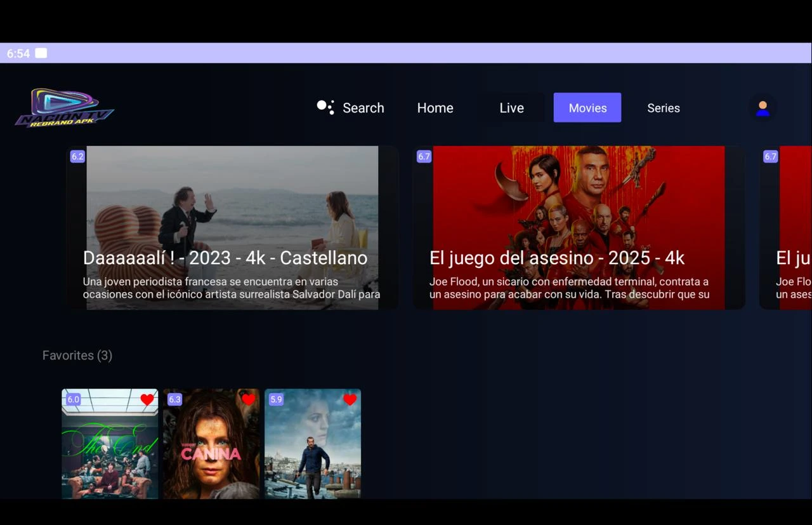Click the 6.0 rating badge on The End
Screen dimensions: 812x525
(73, 399)
